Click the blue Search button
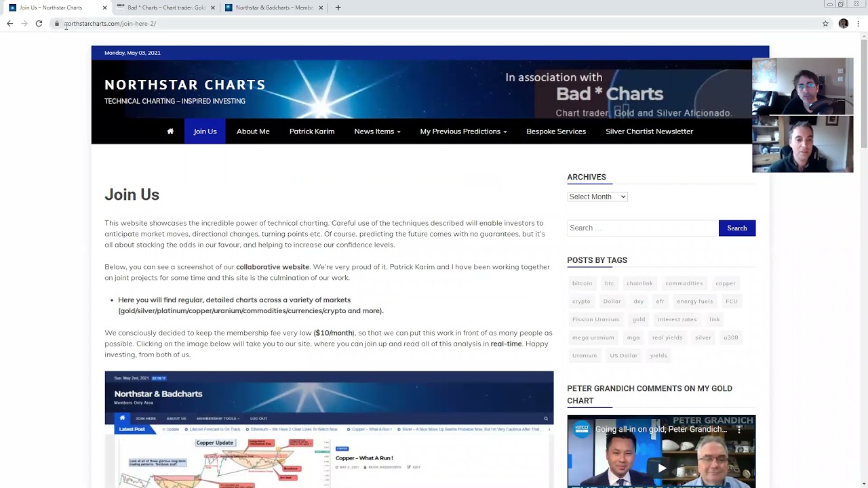Image resolution: width=868 pixels, height=488 pixels. click(x=737, y=228)
